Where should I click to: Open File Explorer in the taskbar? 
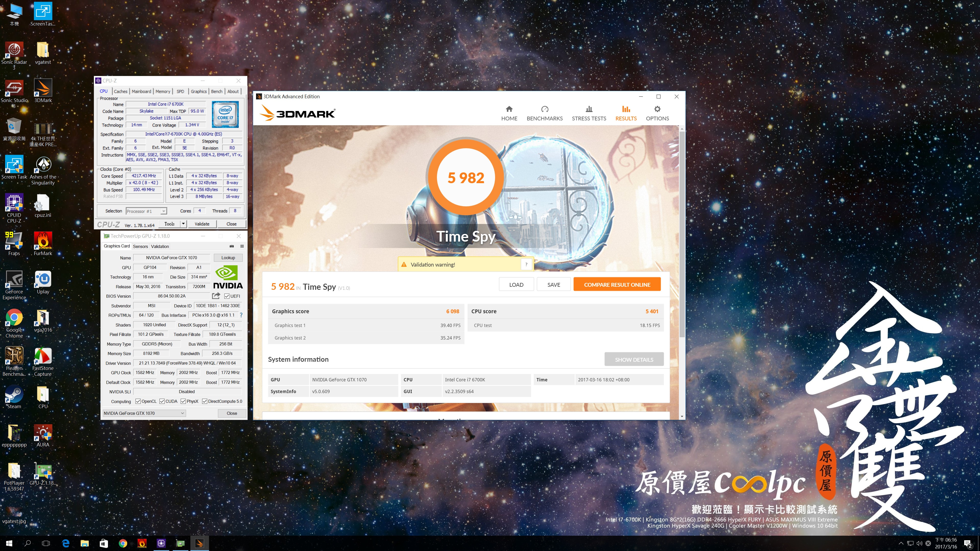[x=84, y=543]
